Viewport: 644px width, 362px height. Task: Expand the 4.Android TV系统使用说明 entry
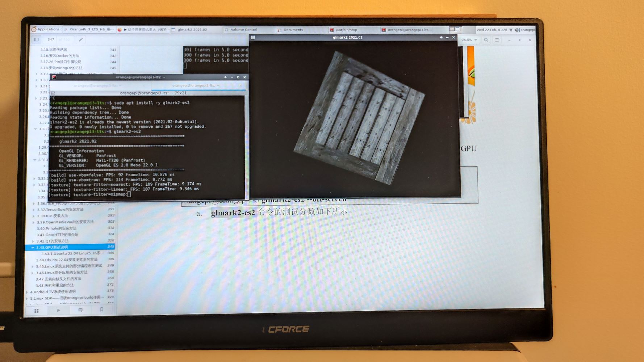(x=27, y=292)
